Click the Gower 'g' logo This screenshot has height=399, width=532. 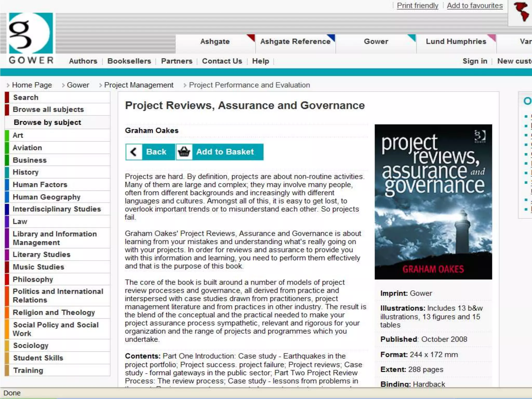click(30, 34)
